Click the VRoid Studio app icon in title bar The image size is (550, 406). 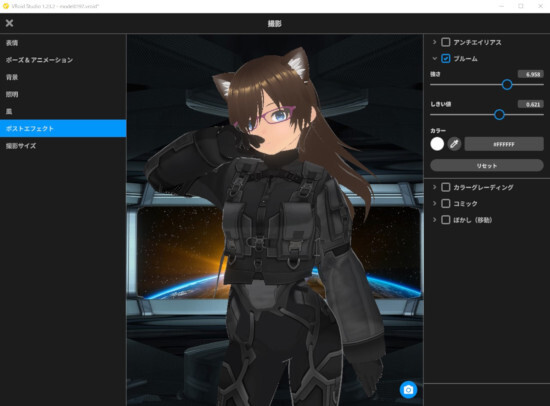[x=6, y=6]
